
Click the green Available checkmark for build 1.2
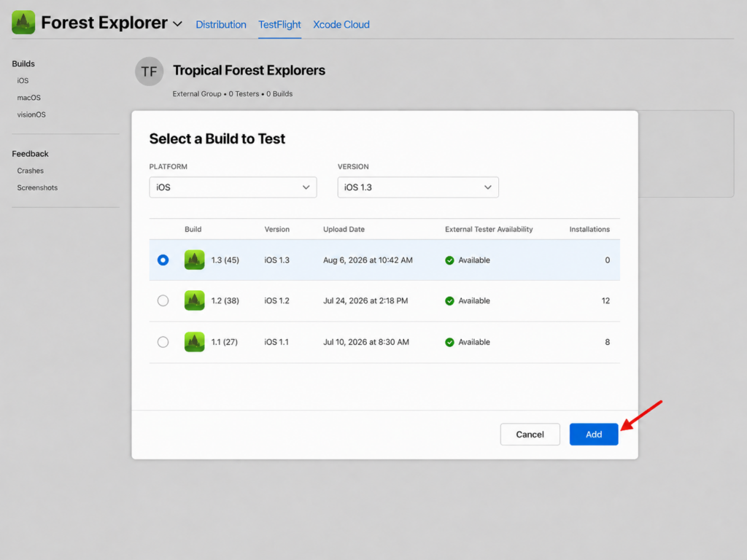[x=449, y=301]
